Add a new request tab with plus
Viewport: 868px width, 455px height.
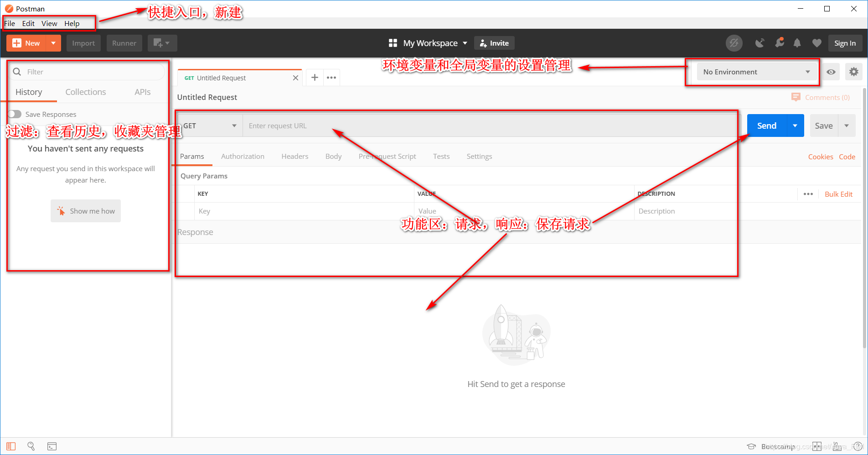(315, 78)
